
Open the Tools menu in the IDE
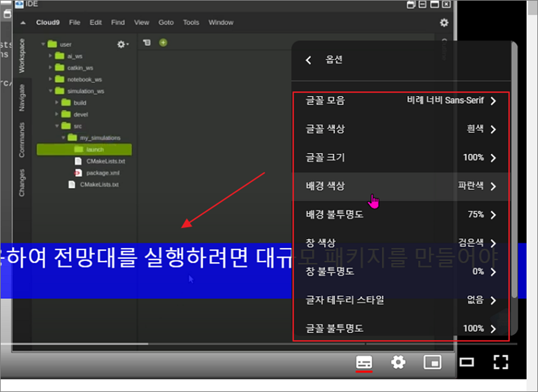pyautogui.click(x=191, y=22)
